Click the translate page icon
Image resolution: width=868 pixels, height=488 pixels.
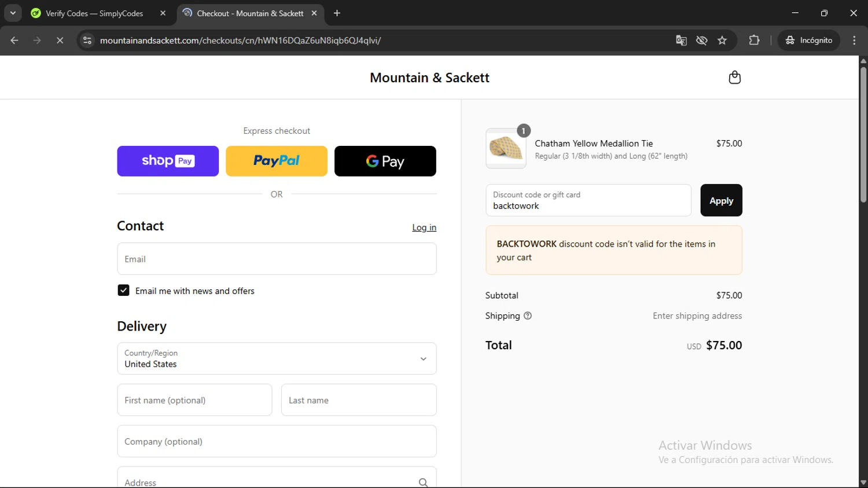pos(681,40)
